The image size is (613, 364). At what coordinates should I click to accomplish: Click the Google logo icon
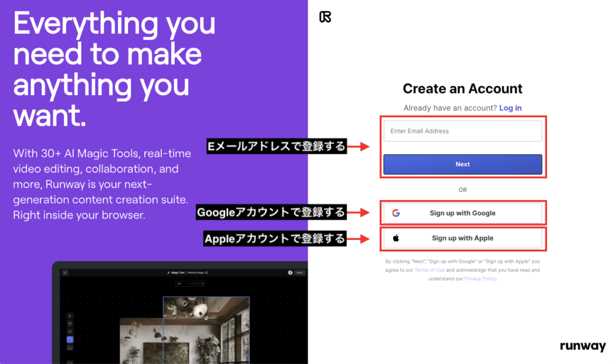pyautogui.click(x=396, y=213)
